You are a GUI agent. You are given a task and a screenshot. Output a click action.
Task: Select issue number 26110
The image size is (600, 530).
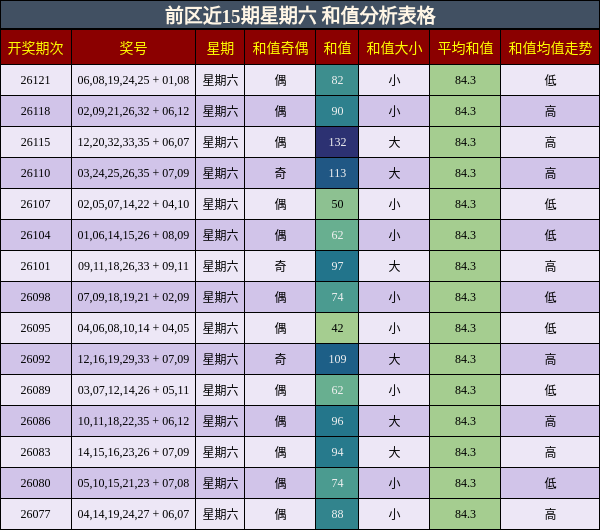coord(36,173)
